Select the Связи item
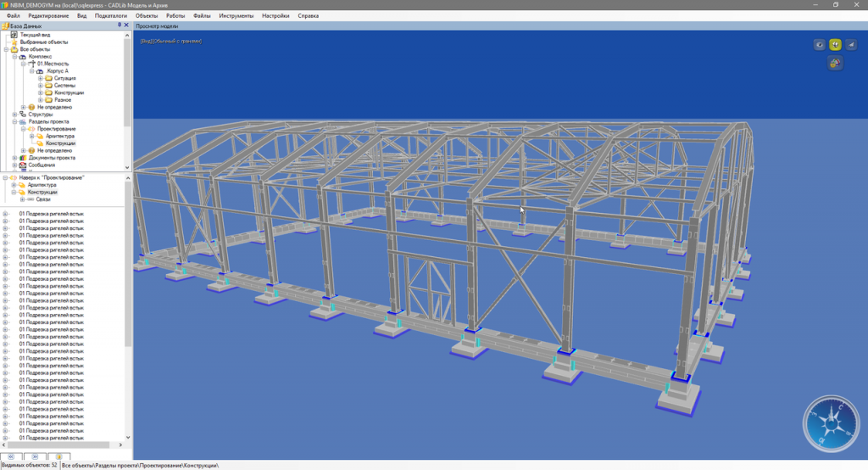868x470 pixels. pos(43,199)
